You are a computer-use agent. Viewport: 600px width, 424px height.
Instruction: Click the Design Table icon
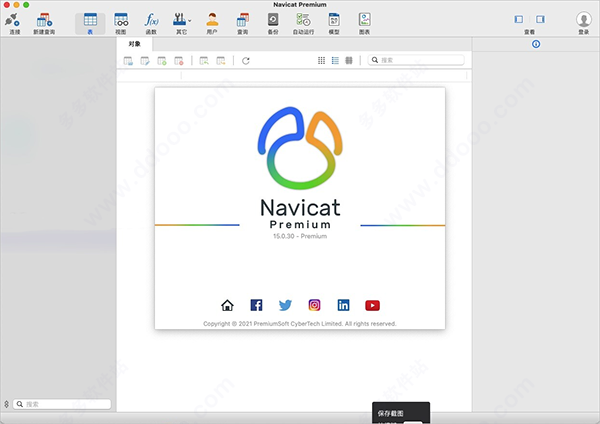pos(145,60)
